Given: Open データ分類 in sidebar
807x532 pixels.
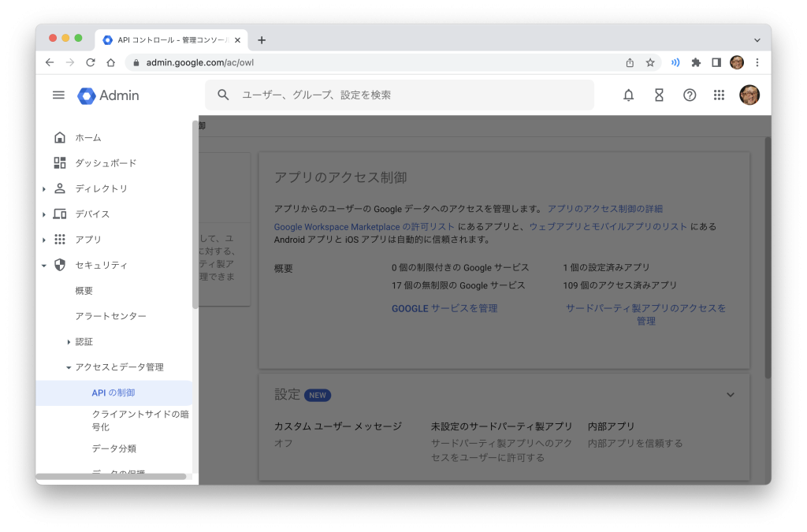Looking at the screenshot, I should (113, 448).
